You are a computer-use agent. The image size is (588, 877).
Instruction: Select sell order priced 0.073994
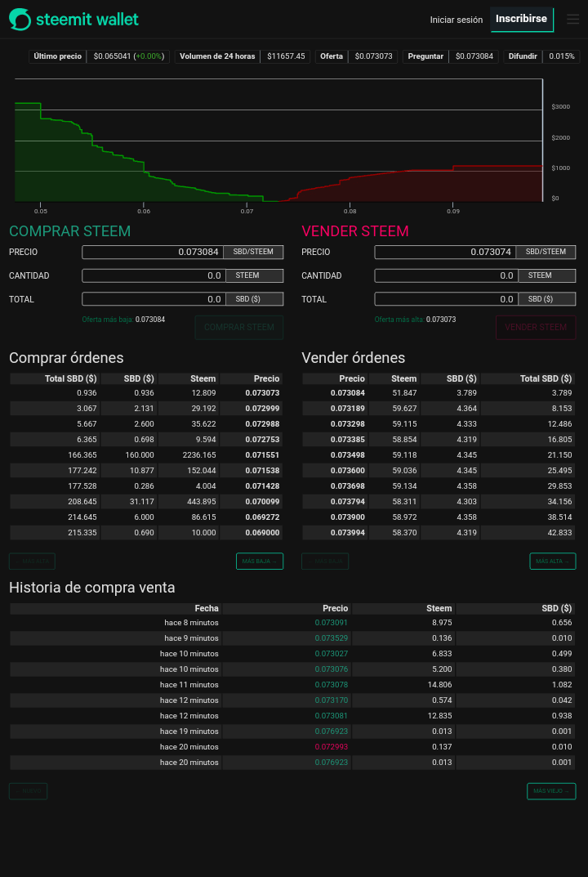click(439, 532)
